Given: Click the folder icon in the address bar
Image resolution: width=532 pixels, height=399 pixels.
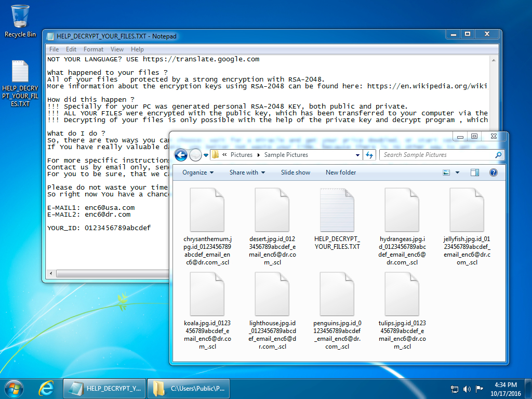Looking at the screenshot, I should click(215, 155).
